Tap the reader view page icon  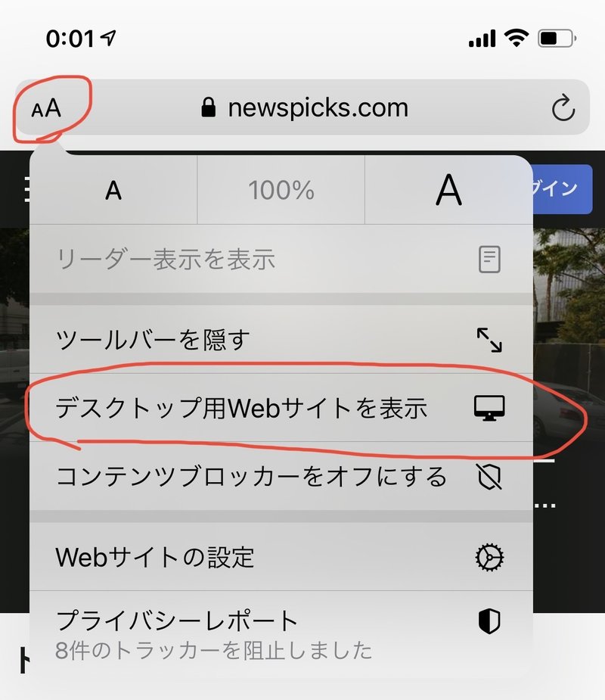pos(489,260)
